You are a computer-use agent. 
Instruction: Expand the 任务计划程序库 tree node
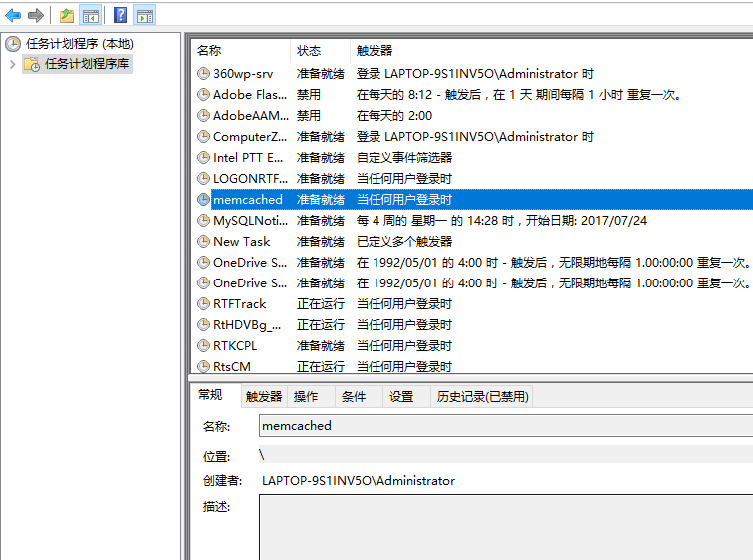[12, 64]
